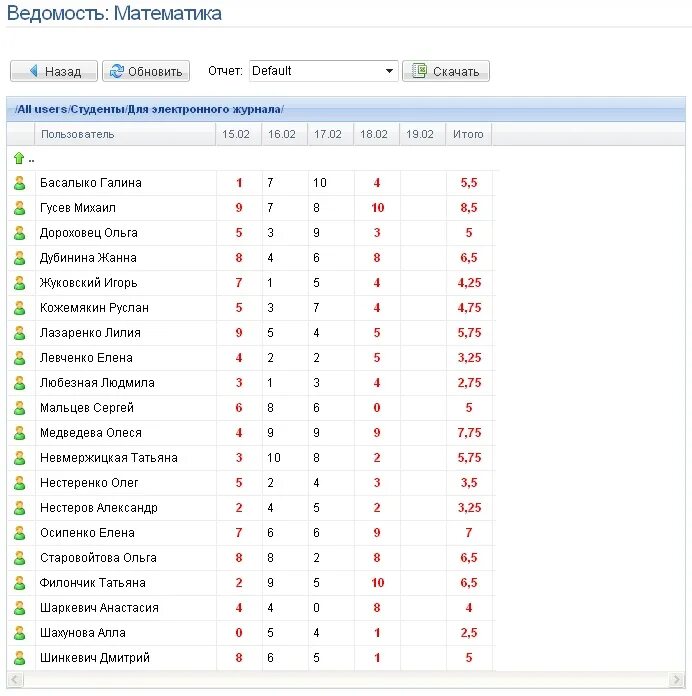This screenshot has width=692, height=696.
Task: Select the name Мальцев Сергей
Action: [87, 408]
